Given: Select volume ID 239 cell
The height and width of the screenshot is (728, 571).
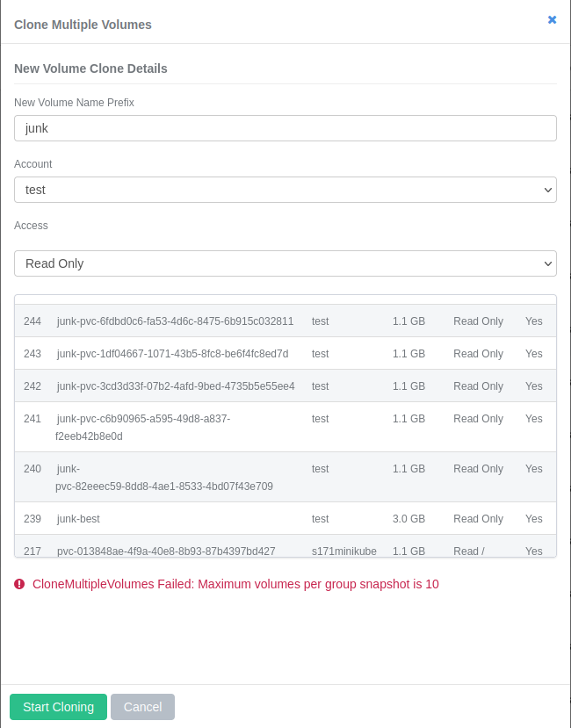Looking at the screenshot, I should [x=33, y=519].
